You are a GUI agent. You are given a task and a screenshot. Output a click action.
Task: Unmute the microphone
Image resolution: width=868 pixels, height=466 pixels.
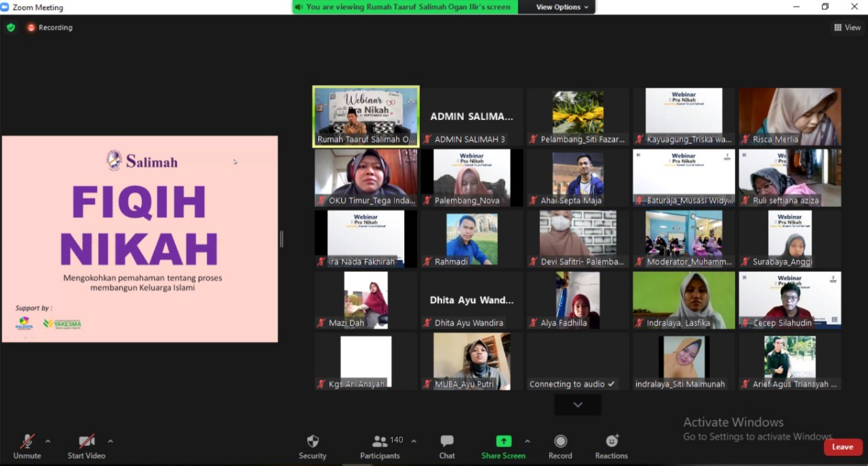27,447
